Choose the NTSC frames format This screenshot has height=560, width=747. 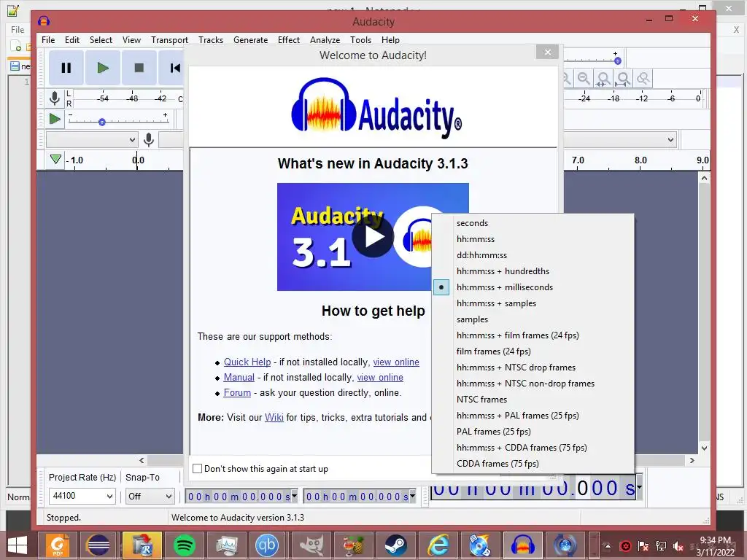[533, 400]
